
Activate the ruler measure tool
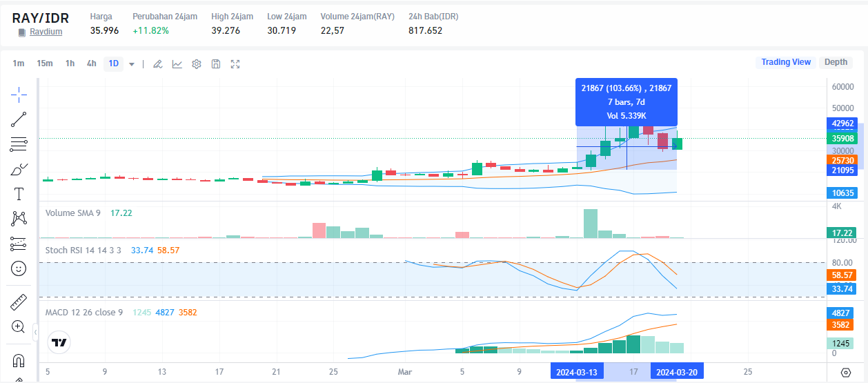point(19,302)
